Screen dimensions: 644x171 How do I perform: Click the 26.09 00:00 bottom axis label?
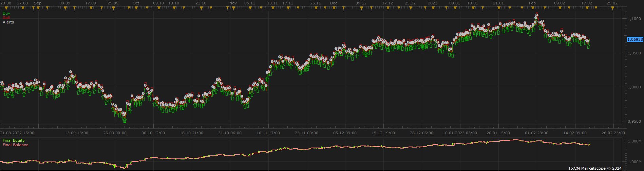click(x=115, y=133)
